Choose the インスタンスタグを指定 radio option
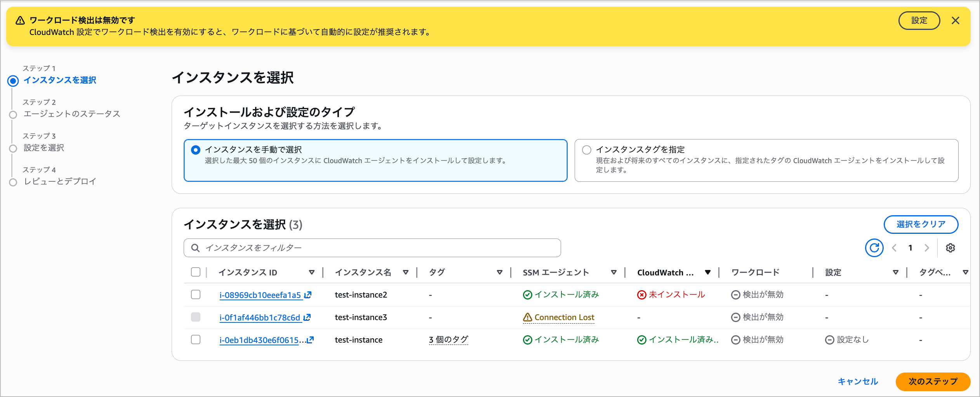 point(586,150)
